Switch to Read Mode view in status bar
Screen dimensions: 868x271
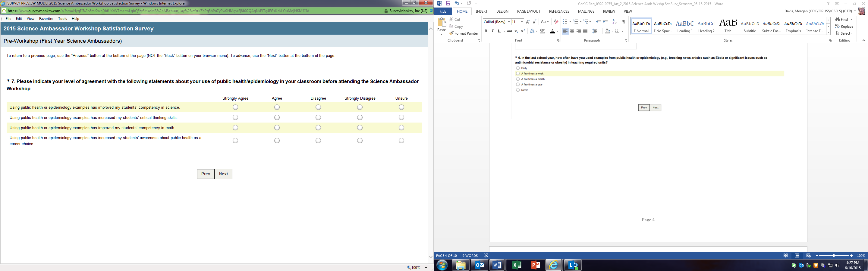[785, 256]
